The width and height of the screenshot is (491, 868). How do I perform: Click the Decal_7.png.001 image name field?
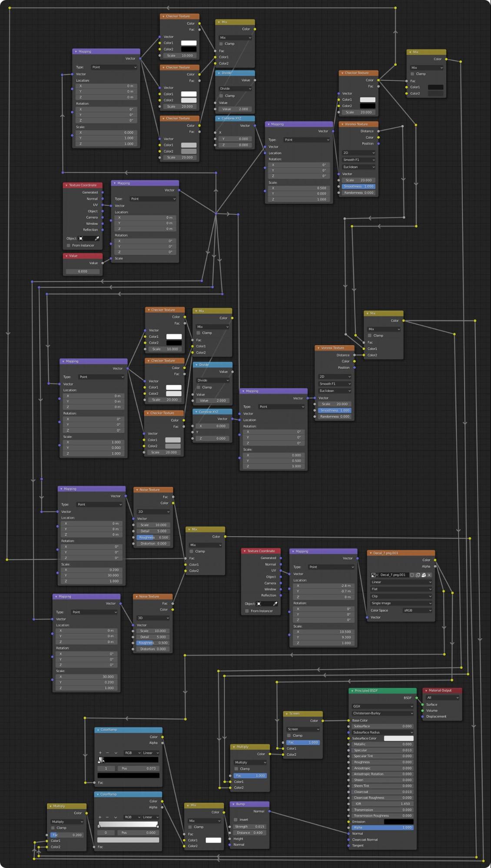(x=393, y=575)
